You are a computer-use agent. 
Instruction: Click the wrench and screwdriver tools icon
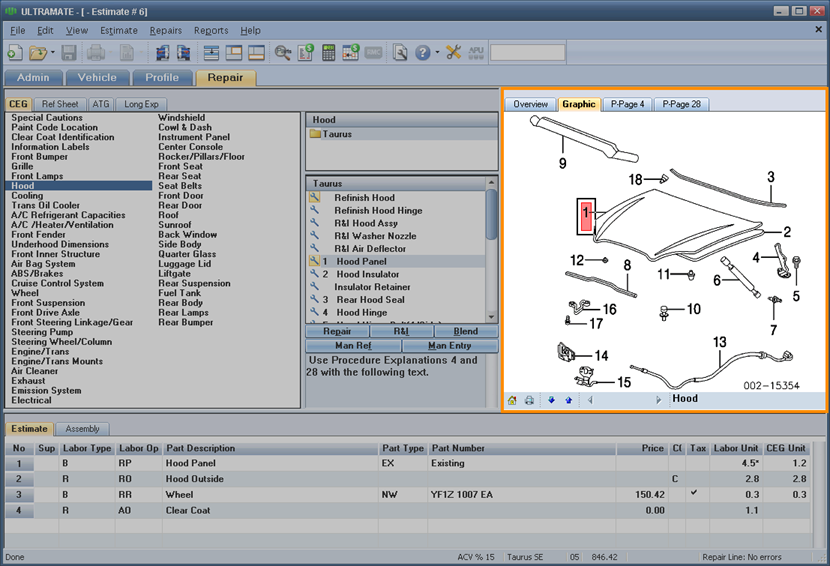point(453,52)
